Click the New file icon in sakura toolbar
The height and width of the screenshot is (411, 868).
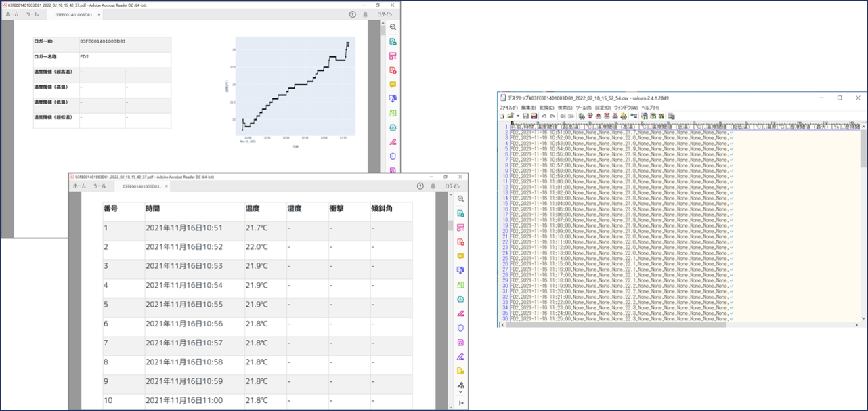point(502,116)
